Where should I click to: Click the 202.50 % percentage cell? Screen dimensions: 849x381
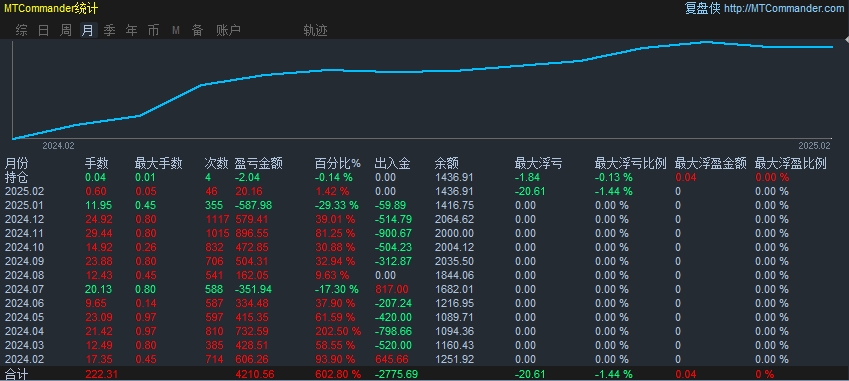click(338, 331)
